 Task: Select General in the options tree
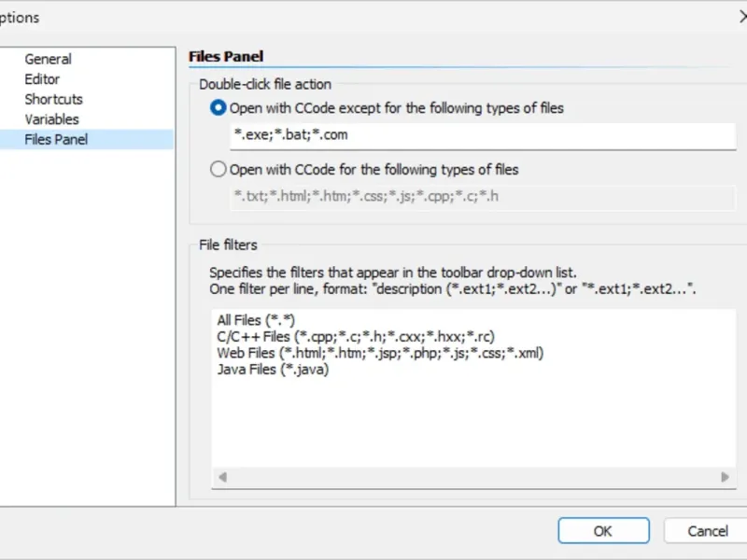pos(48,60)
